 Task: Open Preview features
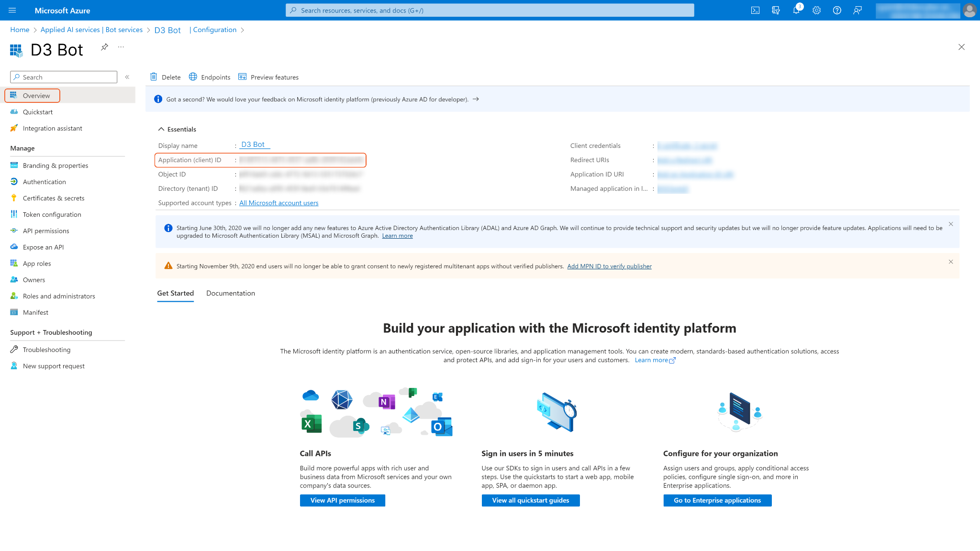pyautogui.click(x=268, y=77)
